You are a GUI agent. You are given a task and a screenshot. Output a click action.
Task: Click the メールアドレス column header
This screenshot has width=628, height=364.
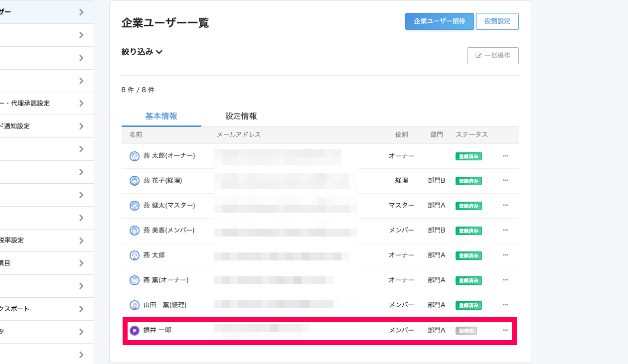[239, 135]
